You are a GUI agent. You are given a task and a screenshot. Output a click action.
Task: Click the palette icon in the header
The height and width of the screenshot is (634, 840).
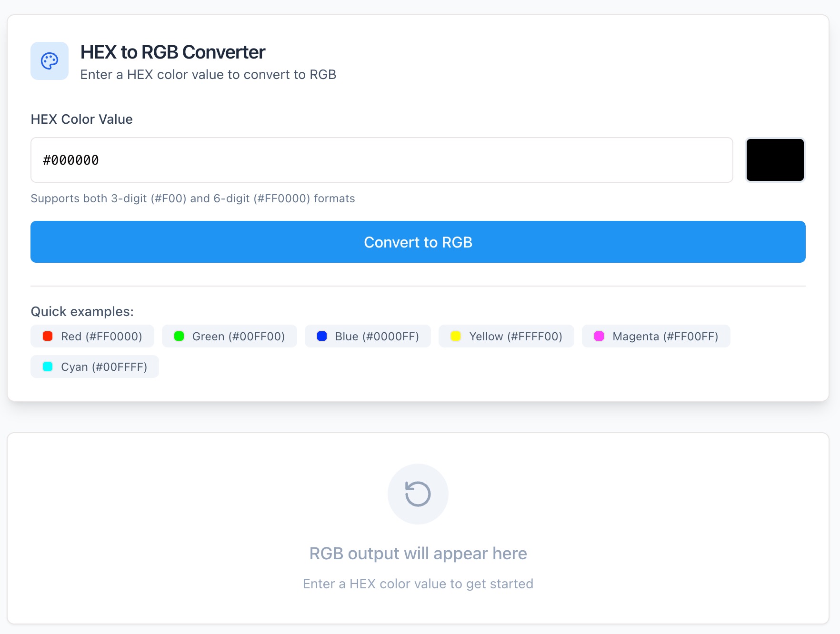pyautogui.click(x=49, y=60)
